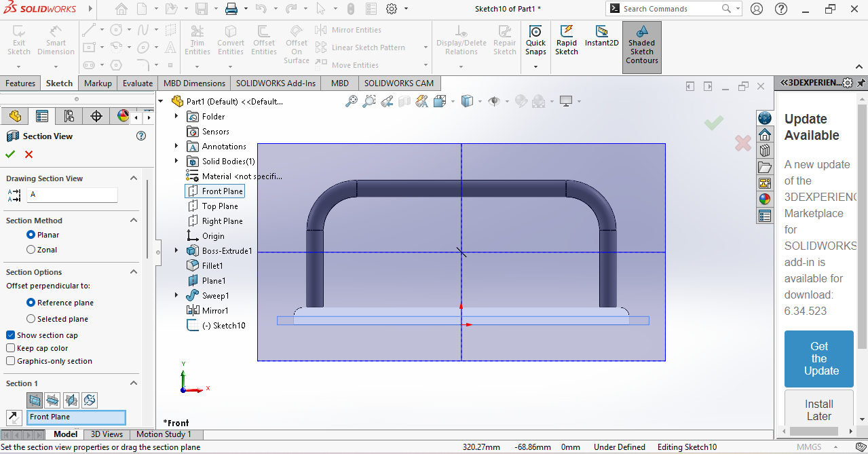Screen dimensions: 868x454
Task: Expand the Boss-Extrude1 feature node
Action: click(x=176, y=251)
